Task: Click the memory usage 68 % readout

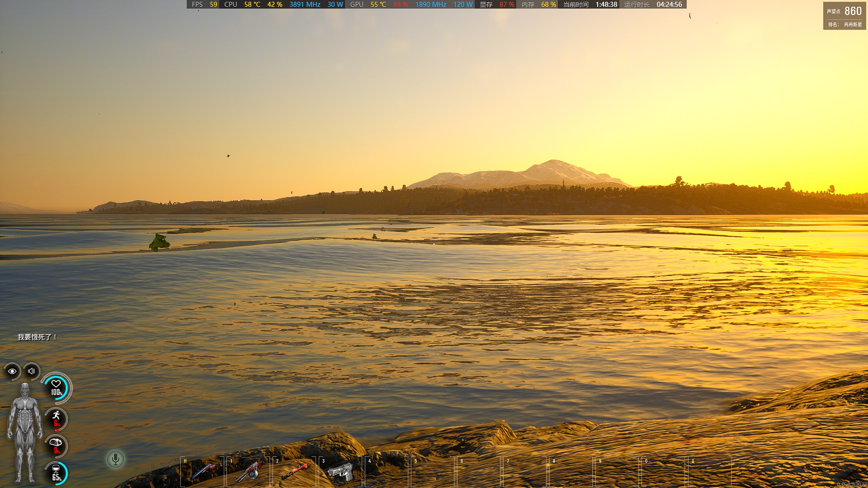Action: pyautogui.click(x=548, y=5)
